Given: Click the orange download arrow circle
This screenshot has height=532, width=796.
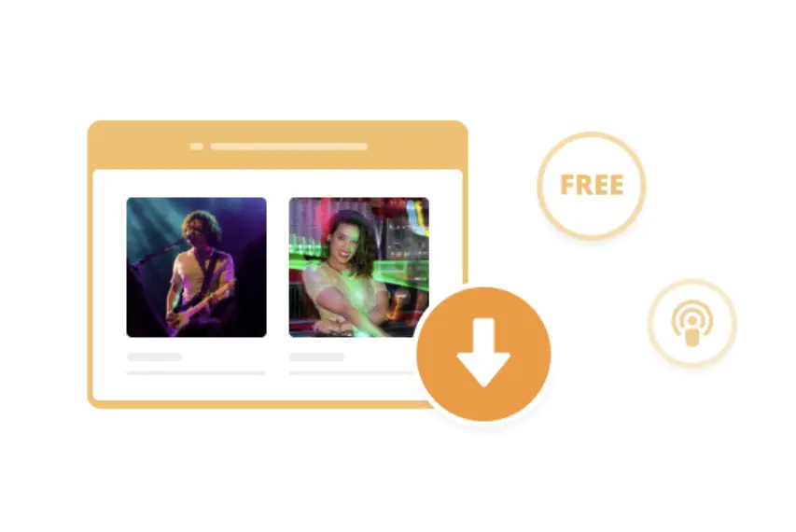Looking at the screenshot, I should pos(483,354).
